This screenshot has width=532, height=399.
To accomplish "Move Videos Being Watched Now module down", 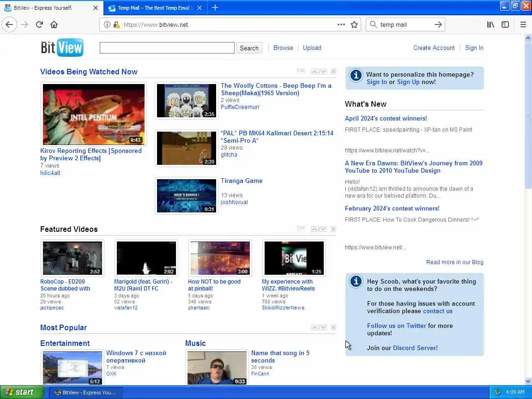I will (323, 72).
